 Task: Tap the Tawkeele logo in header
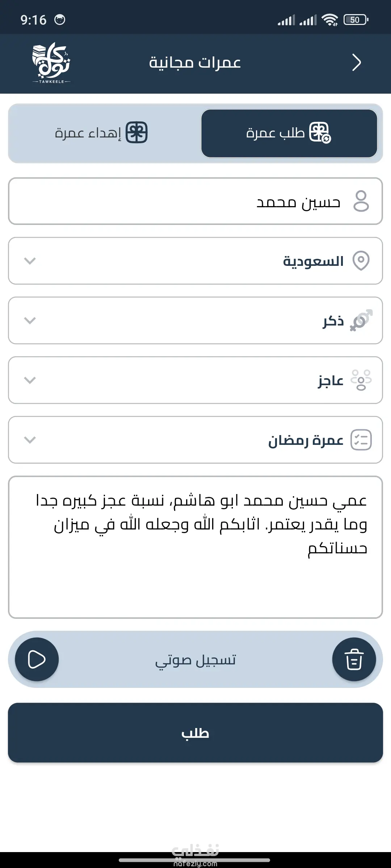coord(51,63)
